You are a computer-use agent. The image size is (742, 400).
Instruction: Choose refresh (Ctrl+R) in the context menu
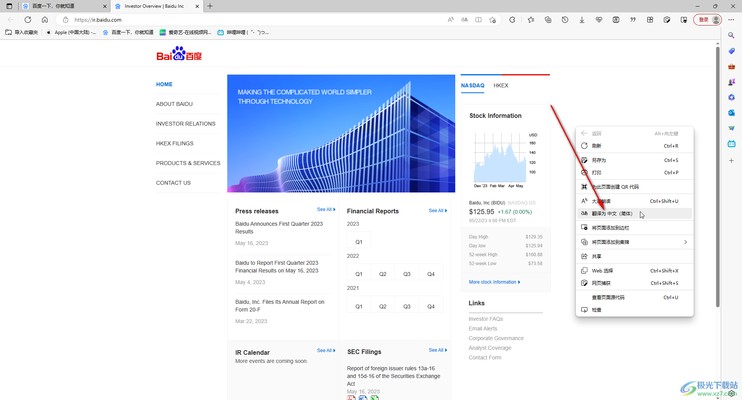tap(635, 146)
